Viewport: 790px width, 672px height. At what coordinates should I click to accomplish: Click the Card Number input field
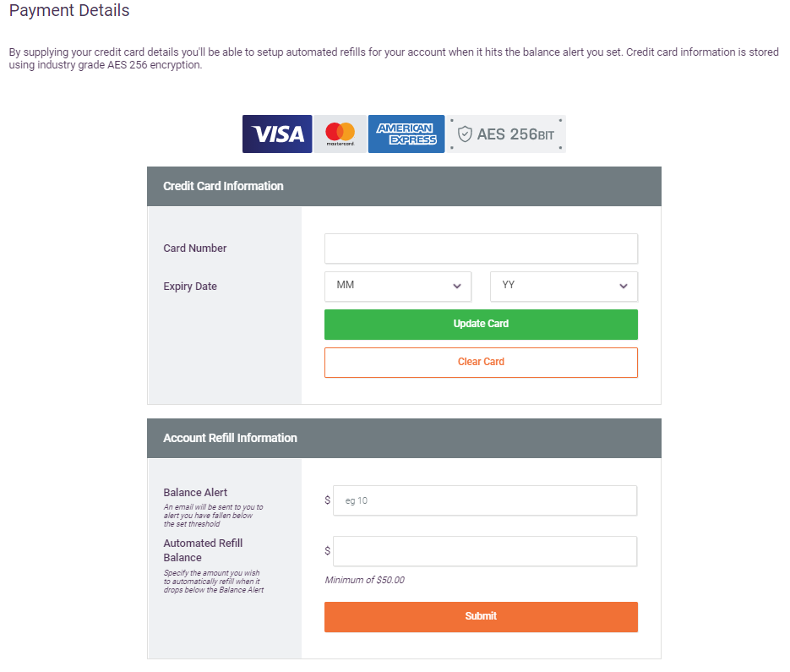tap(481, 248)
